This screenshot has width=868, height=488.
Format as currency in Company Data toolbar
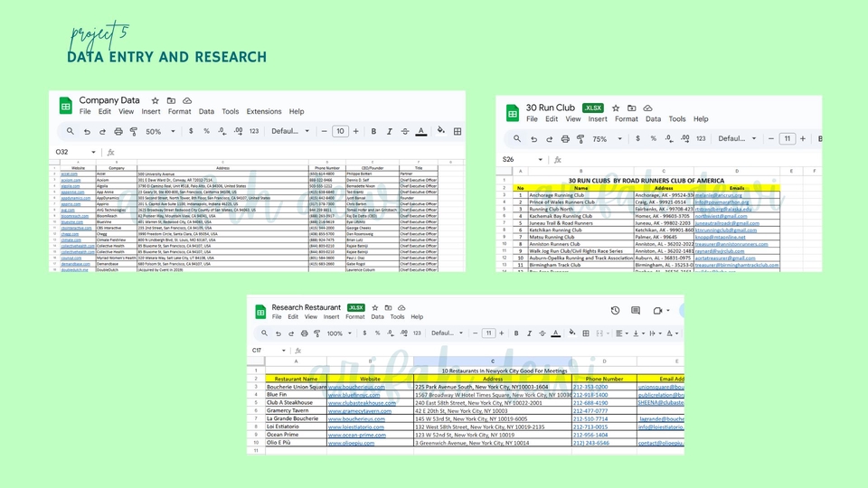pyautogui.click(x=191, y=131)
